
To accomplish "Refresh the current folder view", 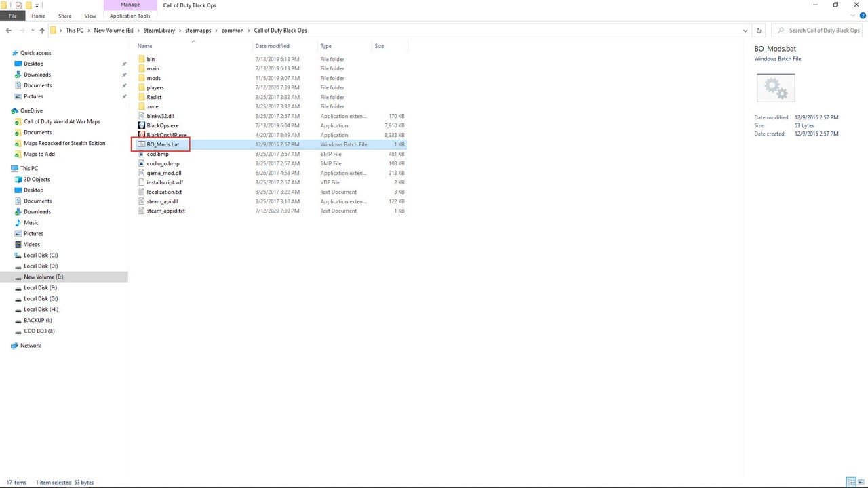I will tap(759, 30).
